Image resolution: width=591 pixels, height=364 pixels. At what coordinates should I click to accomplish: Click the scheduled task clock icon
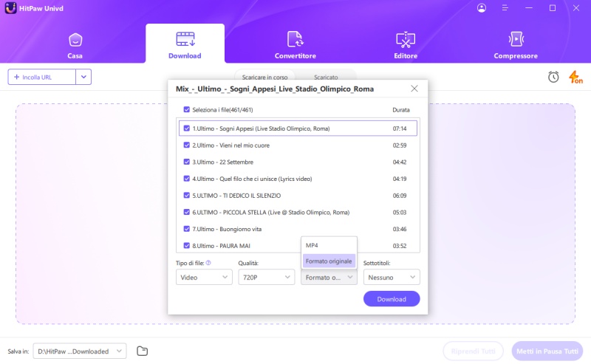553,77
